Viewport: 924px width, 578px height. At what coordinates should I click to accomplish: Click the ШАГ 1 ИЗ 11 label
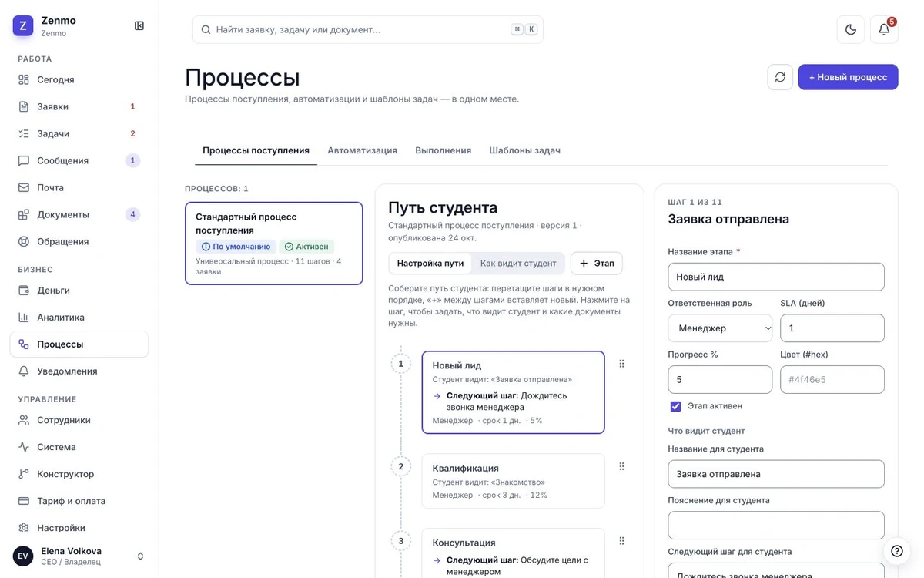click(695, 202)
